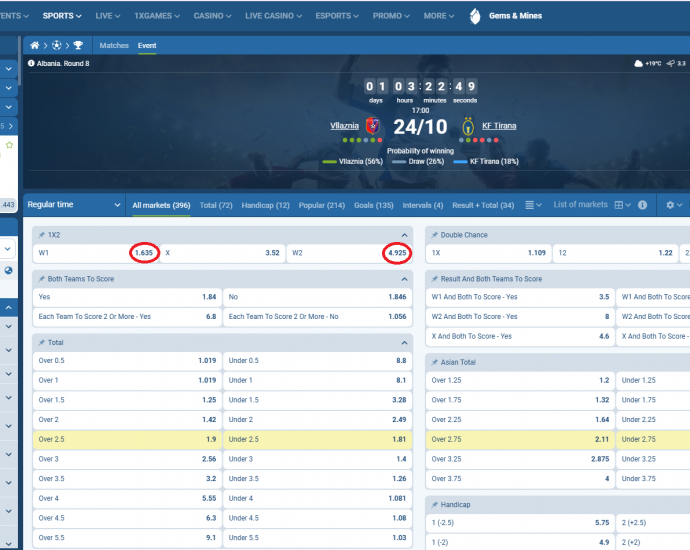Switch to Matches tab
The height and width of the screenshot is (550, 690).
point(114,45)
